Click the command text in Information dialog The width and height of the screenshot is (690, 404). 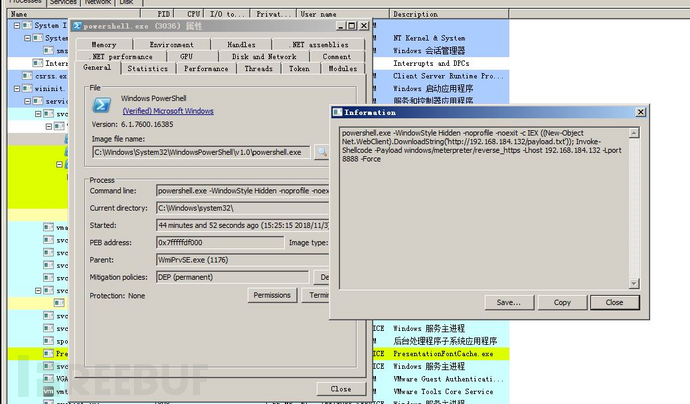[x=482, y=146]
